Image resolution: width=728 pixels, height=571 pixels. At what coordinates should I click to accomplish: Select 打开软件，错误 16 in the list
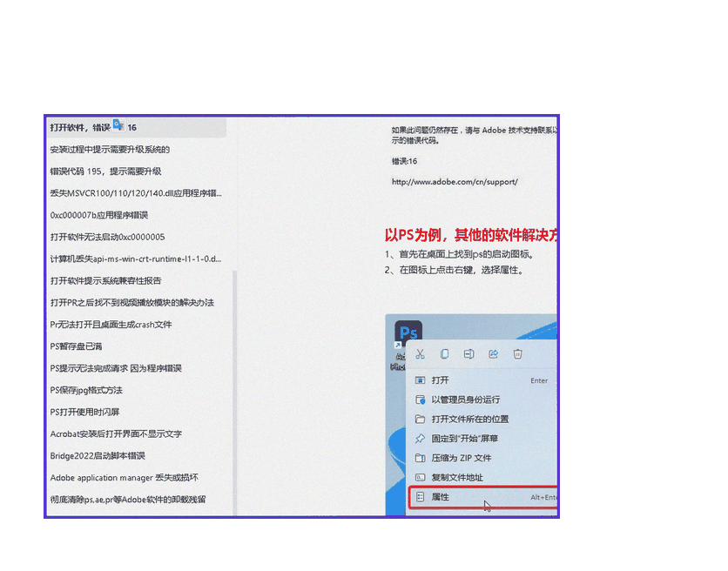137,127
